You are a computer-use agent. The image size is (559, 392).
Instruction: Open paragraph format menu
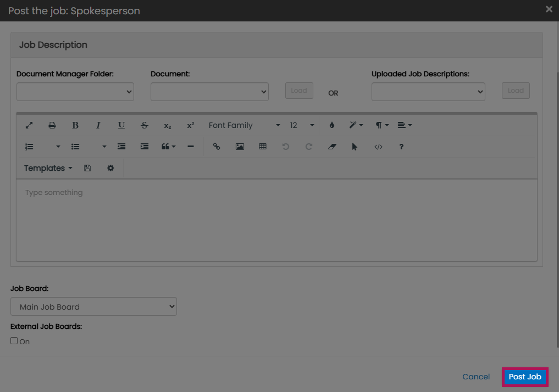tap(382, 125)
